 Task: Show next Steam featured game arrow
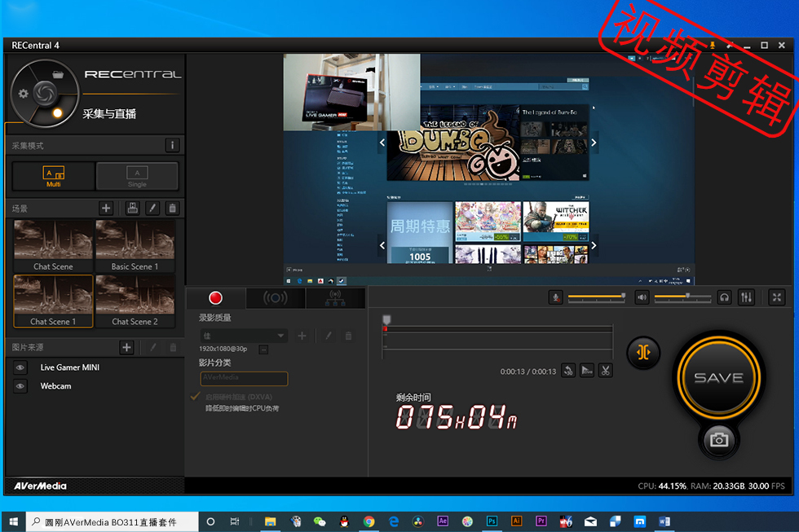(594, 143)
